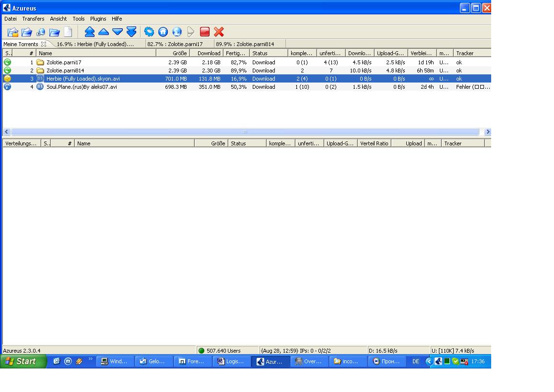Click the blank page new torrent icon
The image size is (554, 392).
point(68,32)
